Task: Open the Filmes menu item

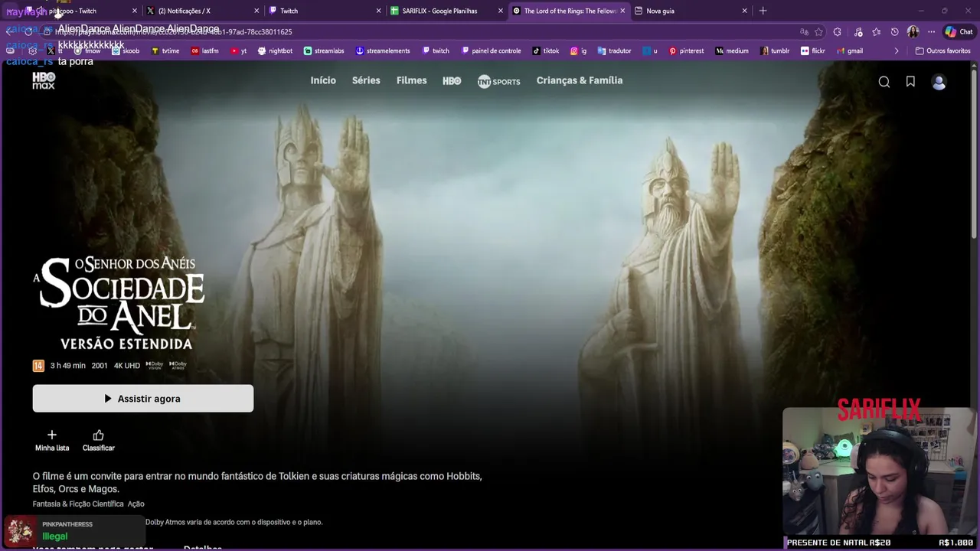Action: pyautogui.click(x=411, y=80)
